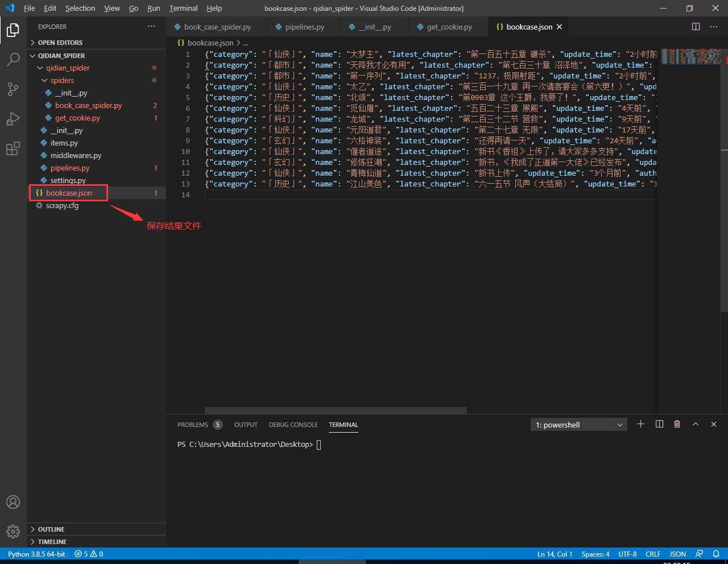Image resolution: width=728 pixels, height=564 pixels.
Task: Click the Explorer icon in the activity bar
Action: (13, 30)
